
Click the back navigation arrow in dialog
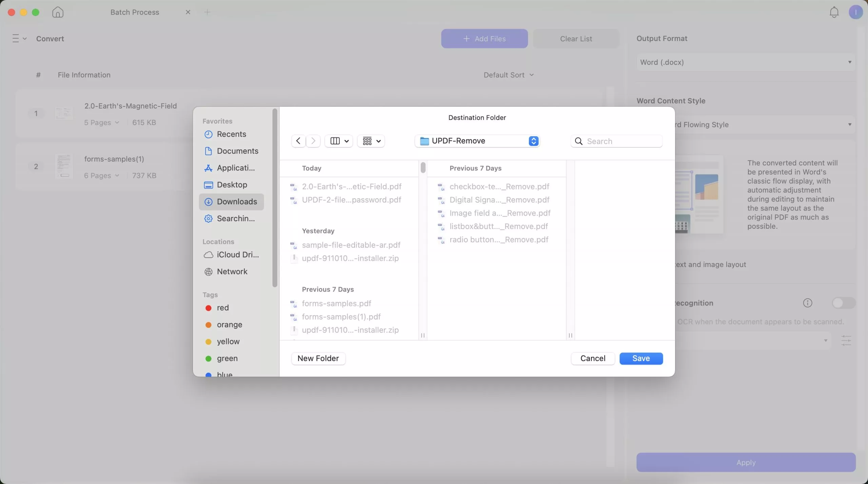[x=298, y=141]
